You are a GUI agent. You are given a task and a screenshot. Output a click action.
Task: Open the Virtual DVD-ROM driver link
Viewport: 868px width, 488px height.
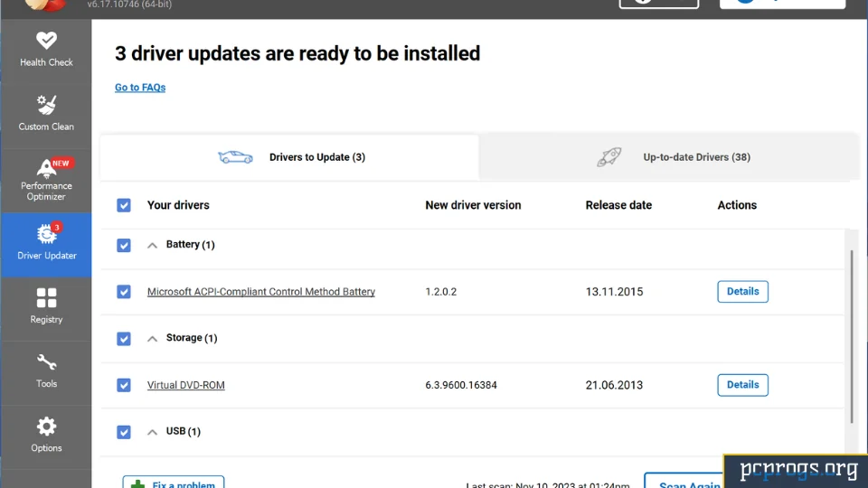[x=186, y=385]
